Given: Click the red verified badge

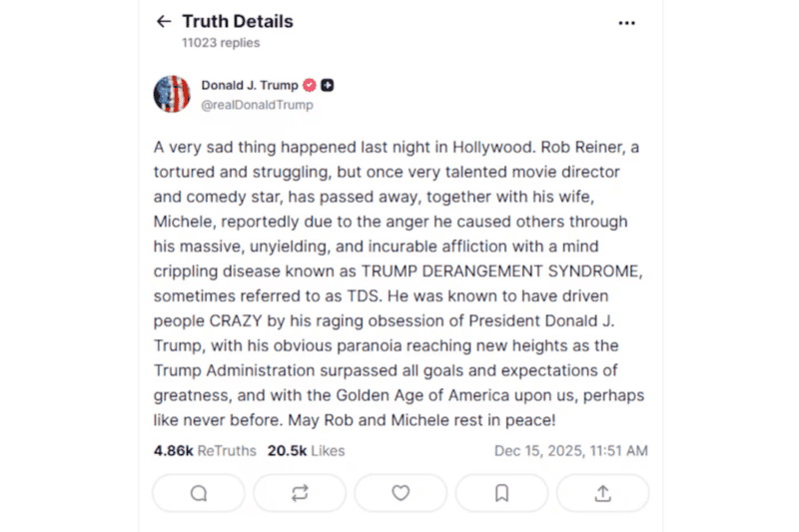Looking at the screenshot, I should [x=310, y=86].
